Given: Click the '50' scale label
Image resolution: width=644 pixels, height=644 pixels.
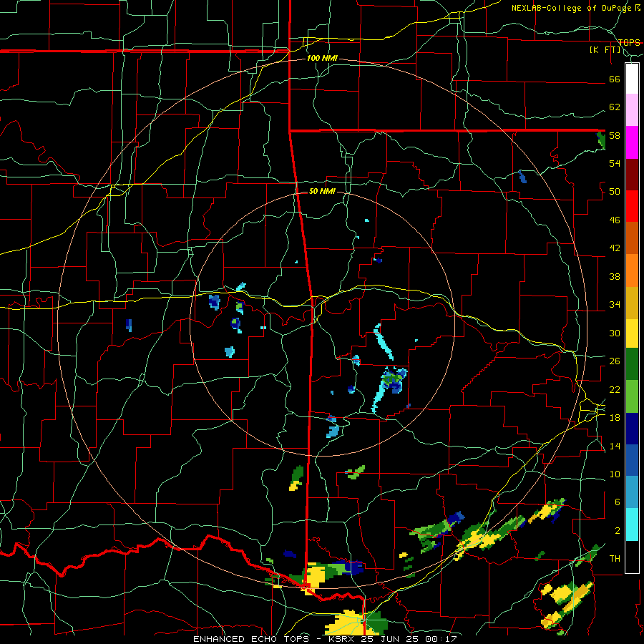Looking at the screenshot, I should pyautogui.click(x=615, y=191).
